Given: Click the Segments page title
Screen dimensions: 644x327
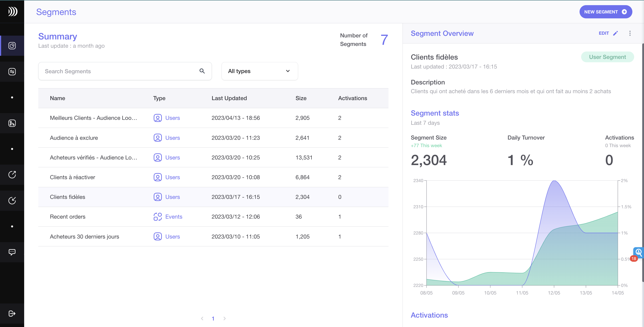Looking at the screenshot, I should pyautogui.click(x=56, y=12).
